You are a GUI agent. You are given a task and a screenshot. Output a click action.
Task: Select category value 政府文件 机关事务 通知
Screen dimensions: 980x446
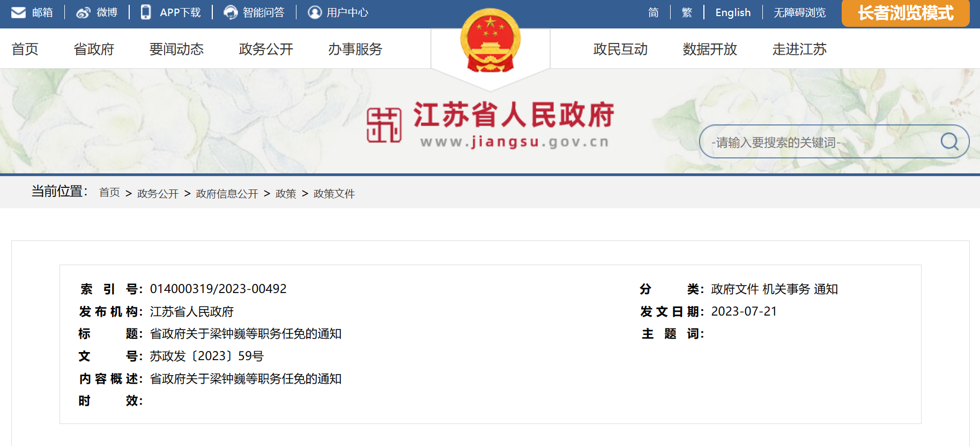(x=775, y=289)
